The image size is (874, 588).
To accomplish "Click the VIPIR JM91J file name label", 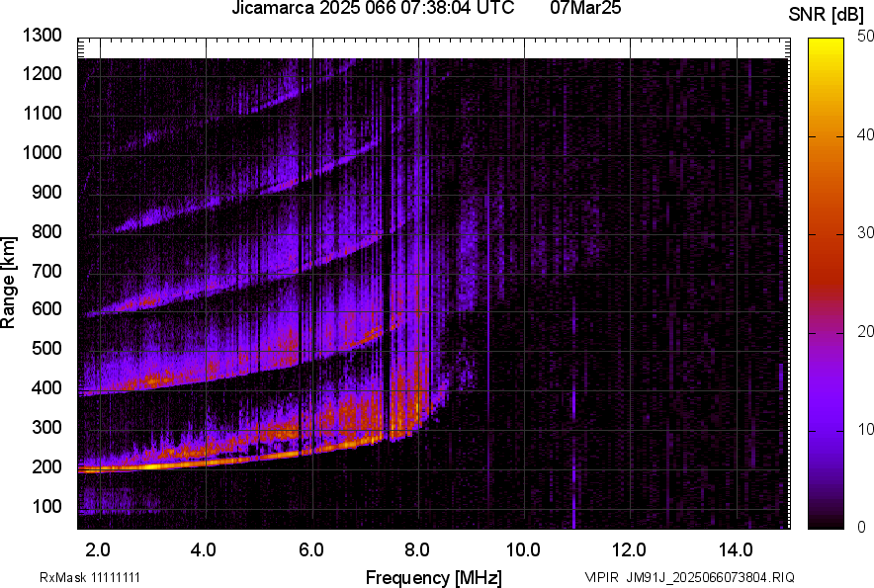I will pos(689,577).
